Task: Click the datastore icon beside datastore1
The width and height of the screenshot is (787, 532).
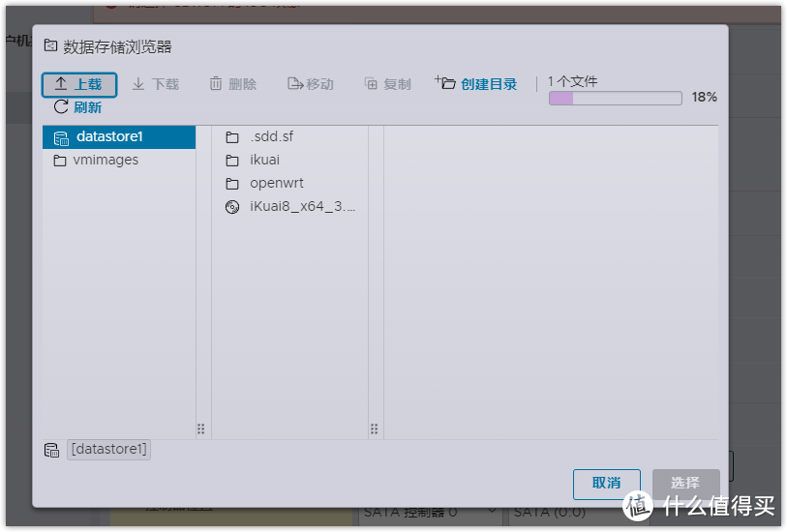Action: pyautogui.click(x=61, y=138)
